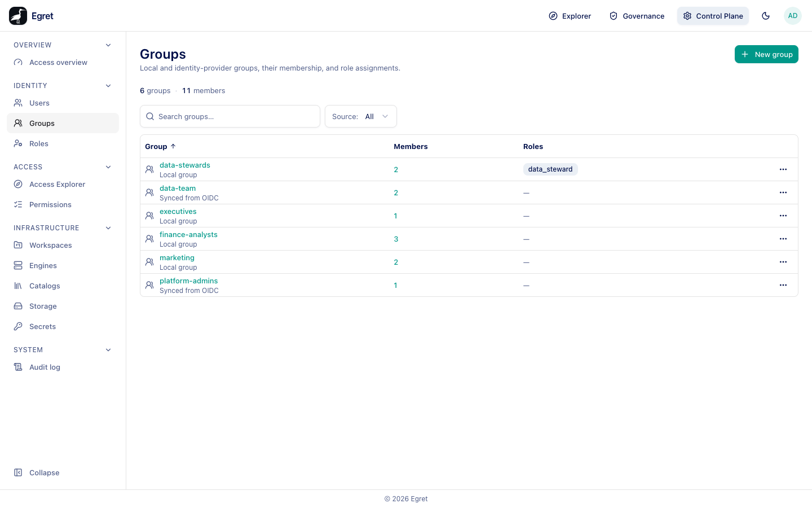
Task: Click the search magnifier icon
Action: pyautogui.click(x=150, y=116)
